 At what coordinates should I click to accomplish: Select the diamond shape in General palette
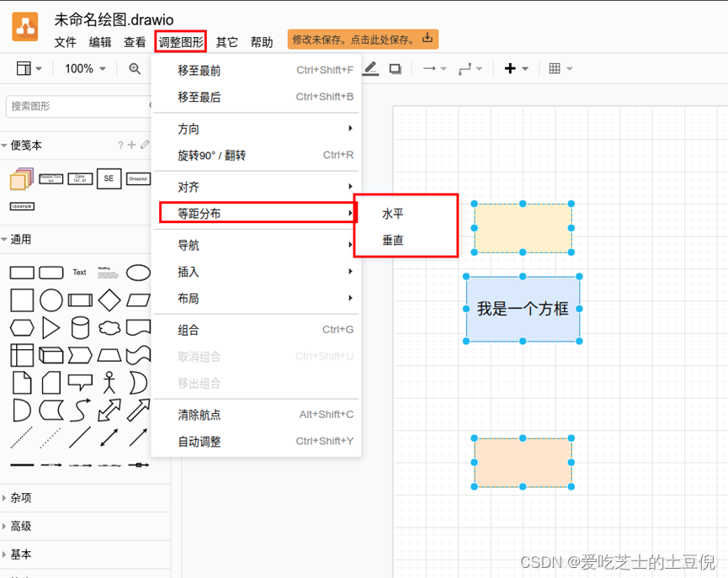click(109, 300)
